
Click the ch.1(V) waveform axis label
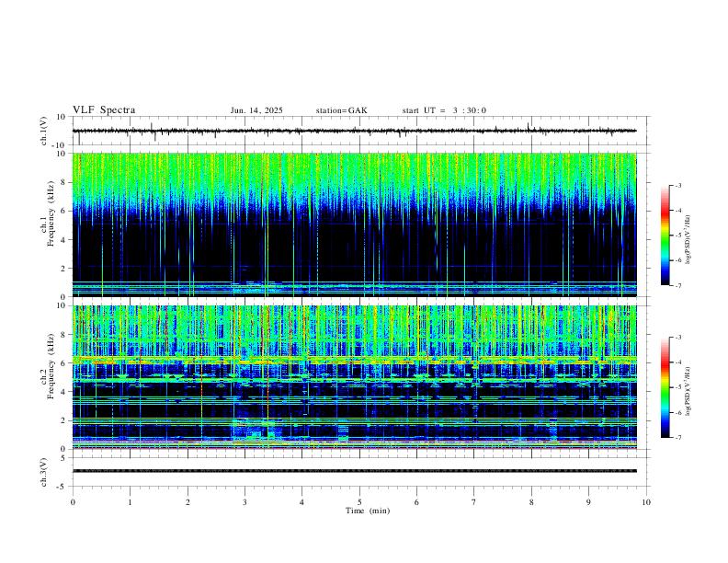coord(44,131)
